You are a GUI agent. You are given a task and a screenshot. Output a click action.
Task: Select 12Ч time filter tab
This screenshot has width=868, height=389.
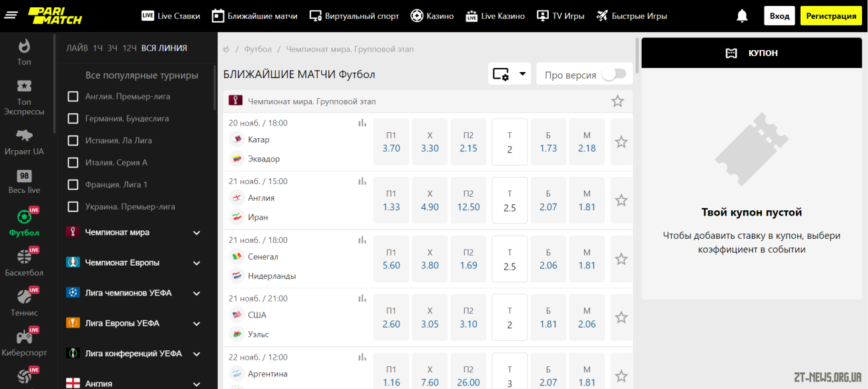click(130, 48)
